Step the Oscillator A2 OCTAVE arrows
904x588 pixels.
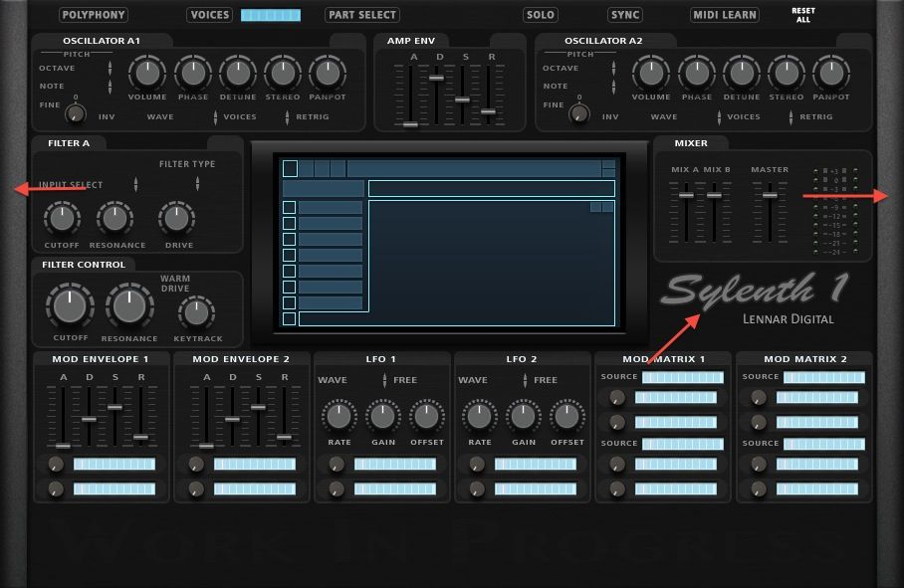click(613, 68)
